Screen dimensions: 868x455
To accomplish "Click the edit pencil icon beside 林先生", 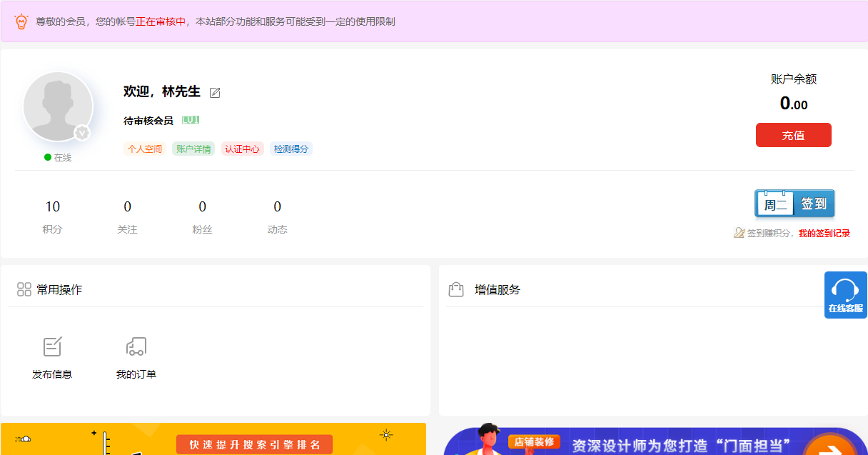I will 215,93.
